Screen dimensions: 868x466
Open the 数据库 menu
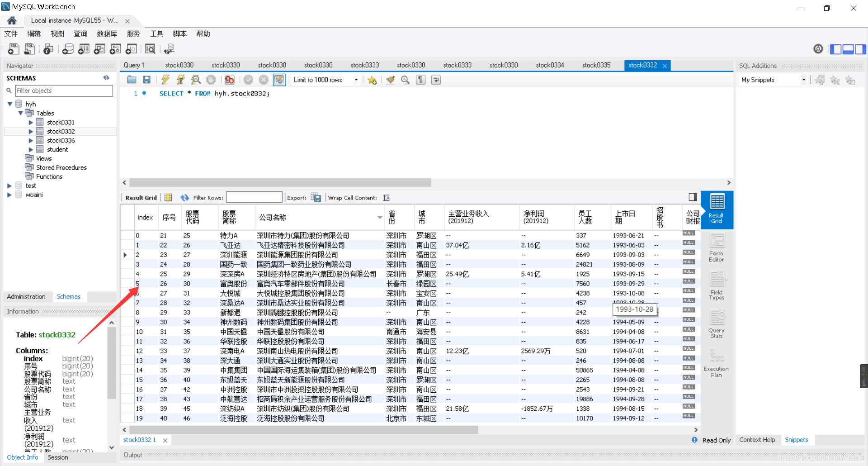point(107,33)
